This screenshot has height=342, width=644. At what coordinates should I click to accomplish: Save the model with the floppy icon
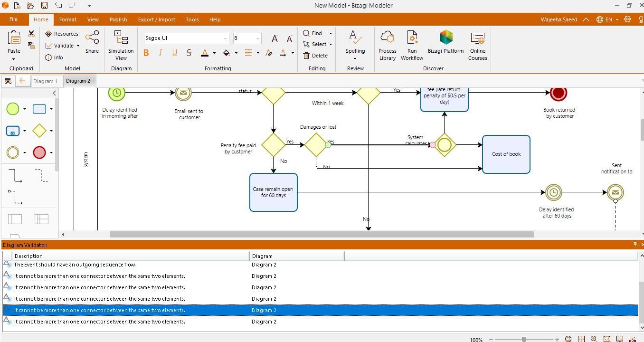coord(44,5)
